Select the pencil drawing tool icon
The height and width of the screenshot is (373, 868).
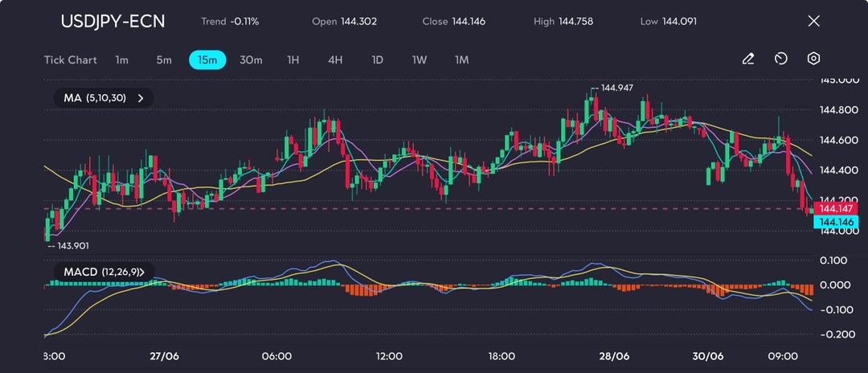(x=748, y=59)
